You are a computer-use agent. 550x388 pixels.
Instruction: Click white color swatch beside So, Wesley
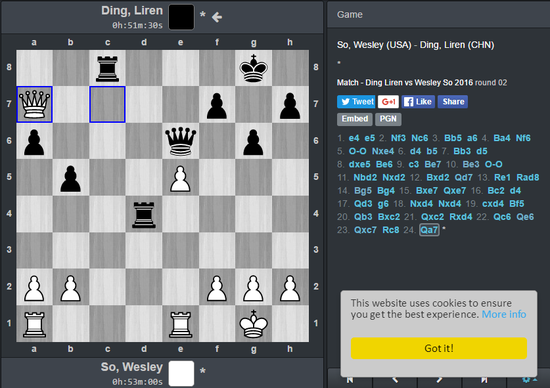point(181,373)
